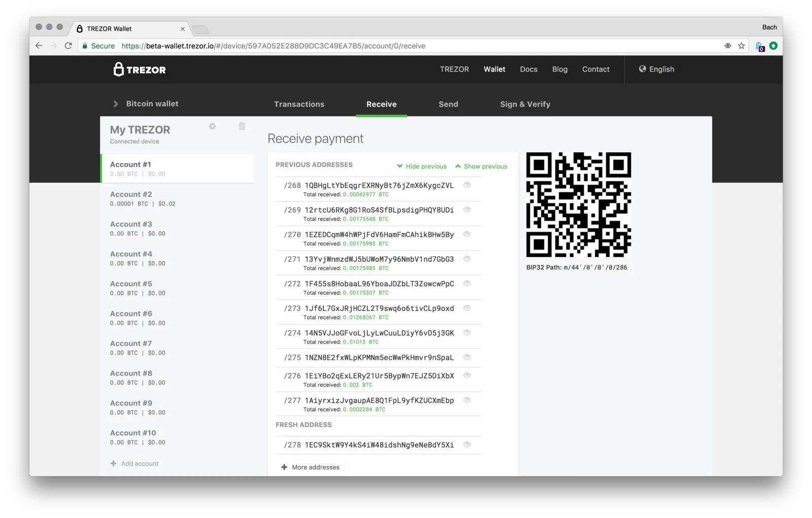Click the TREZOR lock logo
This screenshot has width=812, height=518.
point(118,69)
